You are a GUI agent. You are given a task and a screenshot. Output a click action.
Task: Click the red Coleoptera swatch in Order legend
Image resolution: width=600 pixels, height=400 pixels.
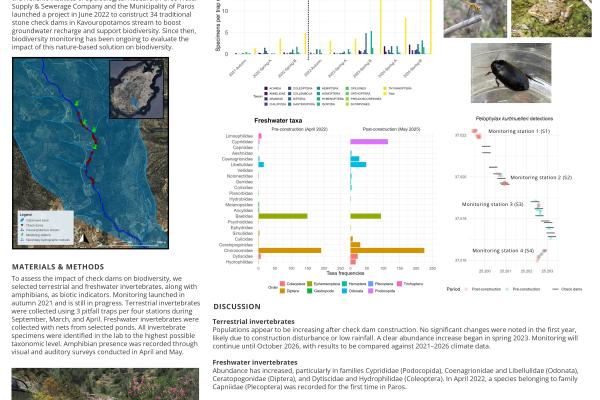(x=282, y=284)
